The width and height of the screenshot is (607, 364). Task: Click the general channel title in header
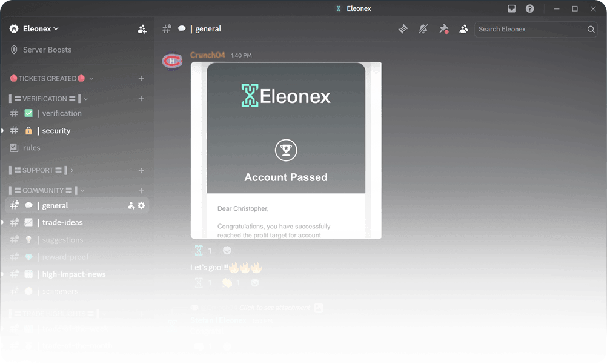pos(208,29)
